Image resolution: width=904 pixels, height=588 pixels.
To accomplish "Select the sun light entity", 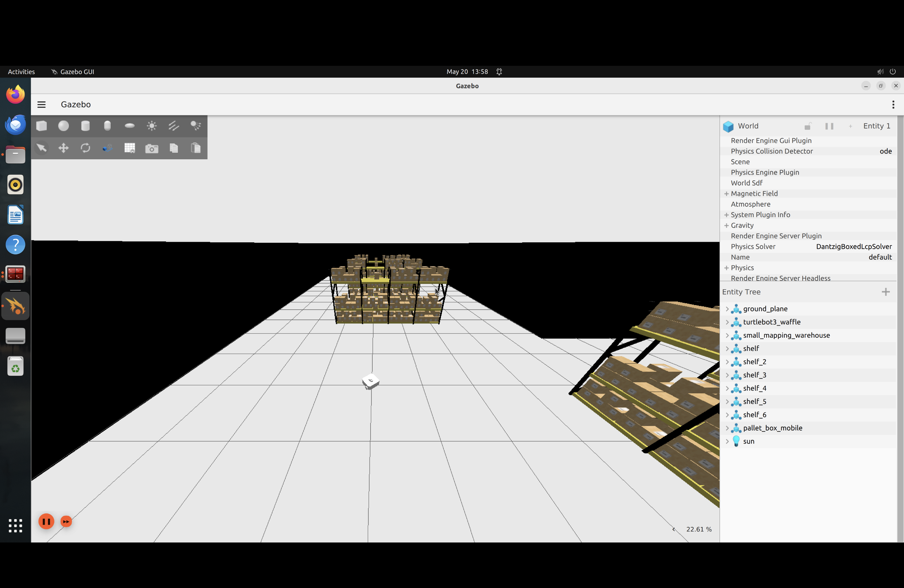I will click(x=749, y=441).
